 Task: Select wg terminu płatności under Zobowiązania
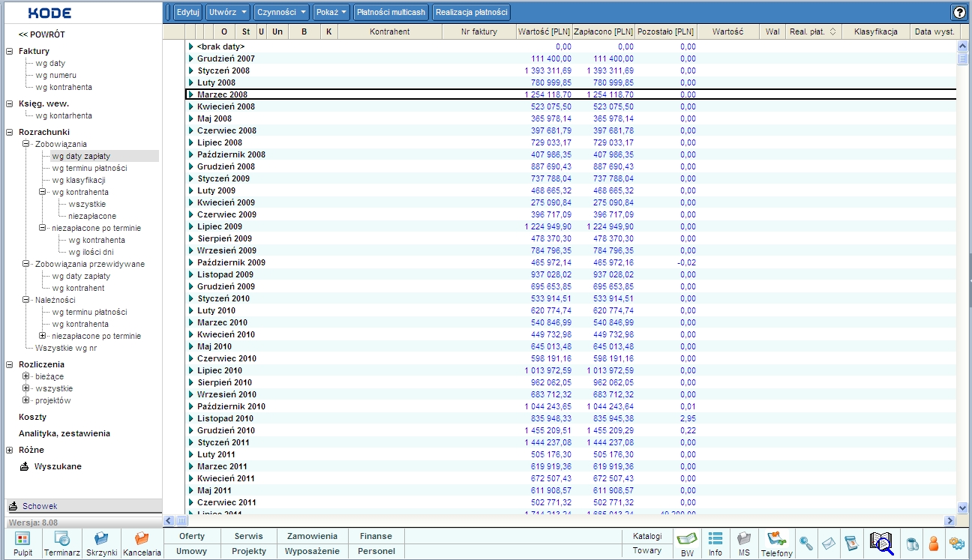click(x=89, y=168)
